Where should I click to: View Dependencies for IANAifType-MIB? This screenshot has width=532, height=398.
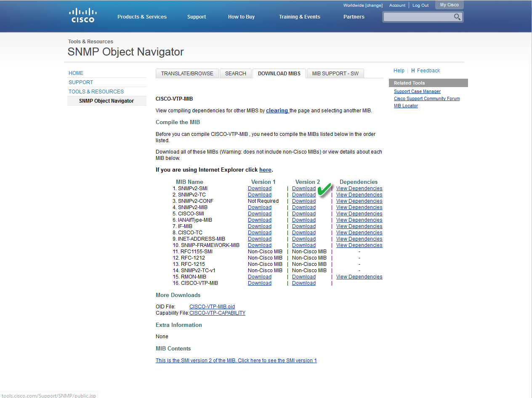[359, 220]
